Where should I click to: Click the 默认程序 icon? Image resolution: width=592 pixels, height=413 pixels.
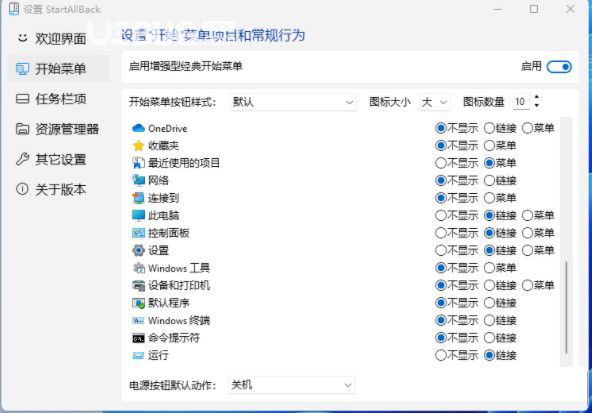pos(138,303)
